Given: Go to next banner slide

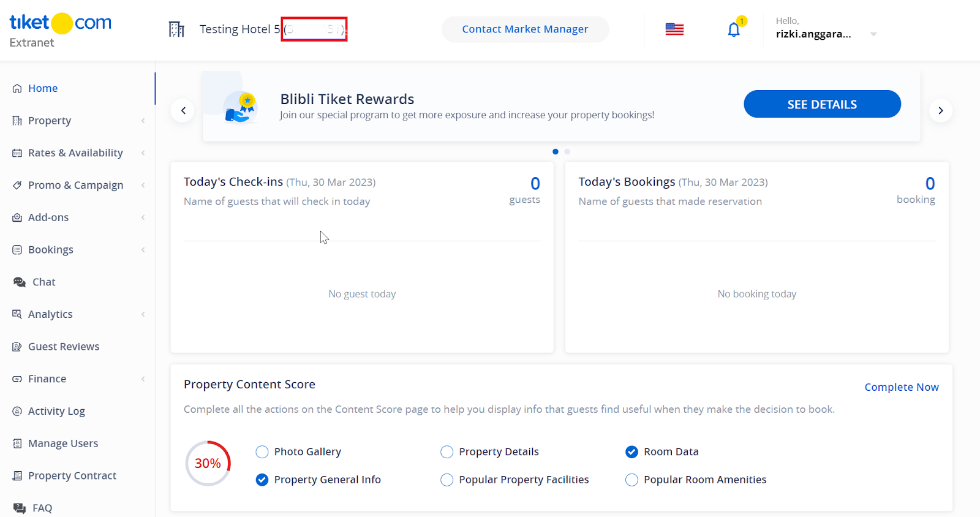Looking at the screenshot, I should coord(940,110).
